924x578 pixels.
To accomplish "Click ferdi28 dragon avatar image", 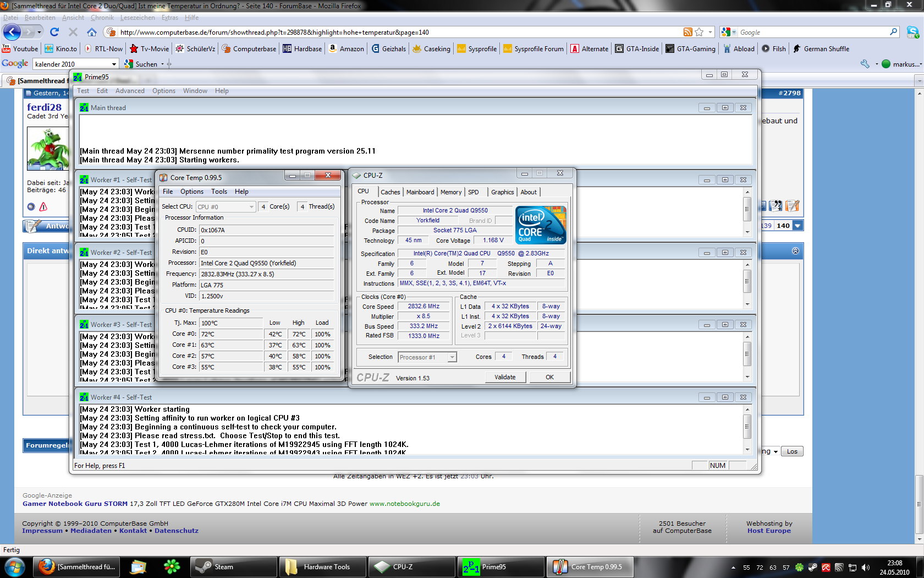I will 48,149.
